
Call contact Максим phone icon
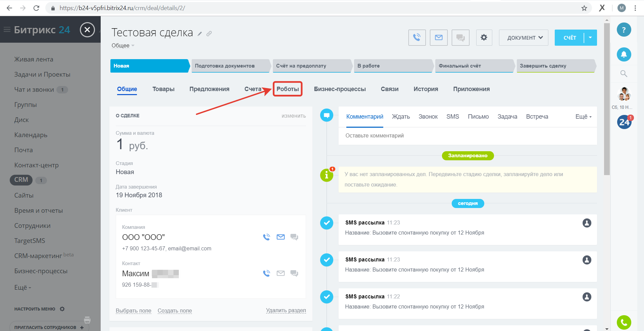(x=266, y=273)
